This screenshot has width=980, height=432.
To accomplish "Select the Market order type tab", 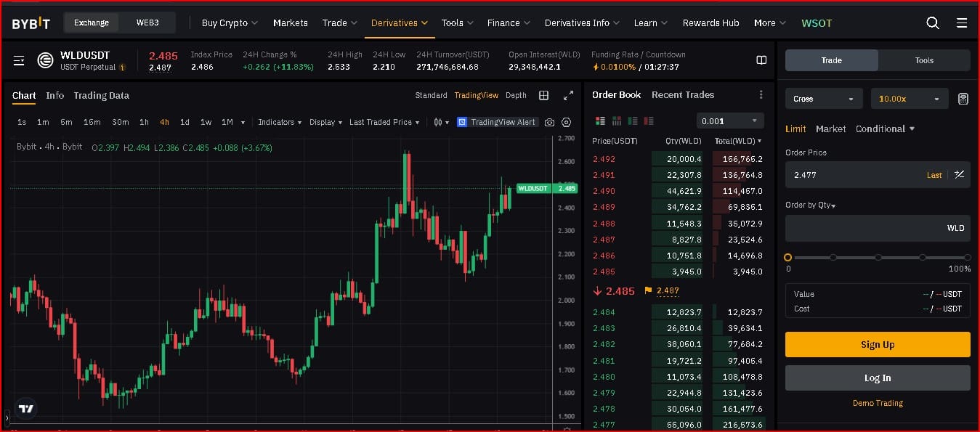I will 830,129.
